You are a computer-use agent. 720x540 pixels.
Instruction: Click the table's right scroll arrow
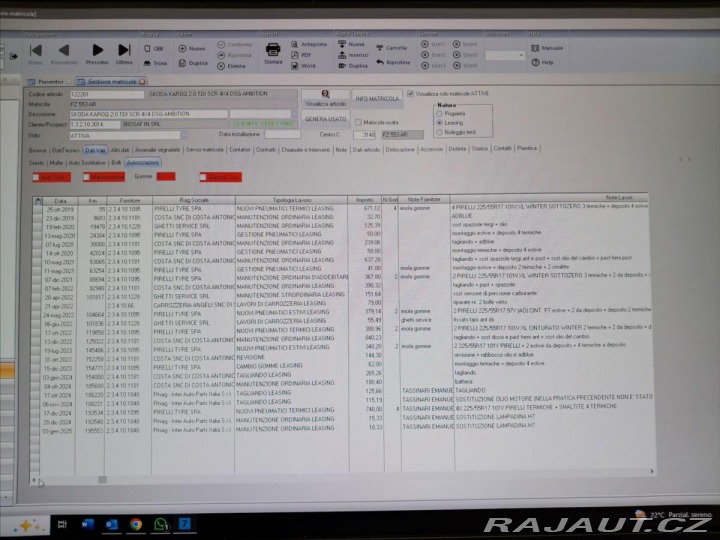pyautogui.click(x=652, y=471)
